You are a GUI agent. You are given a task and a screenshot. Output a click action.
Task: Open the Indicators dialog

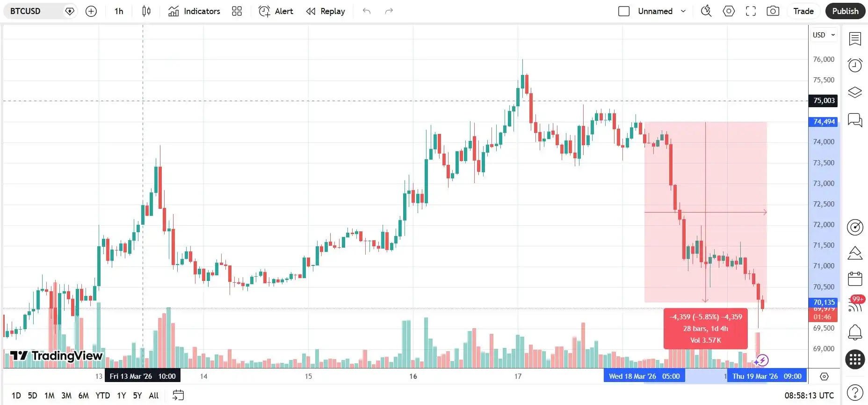coord(194,11)
